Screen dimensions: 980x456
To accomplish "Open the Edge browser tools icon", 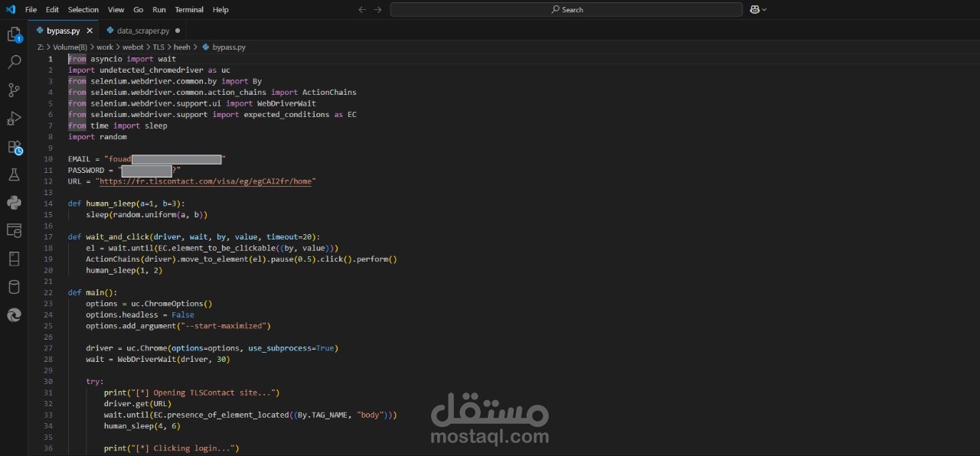I will coord(14,314).
